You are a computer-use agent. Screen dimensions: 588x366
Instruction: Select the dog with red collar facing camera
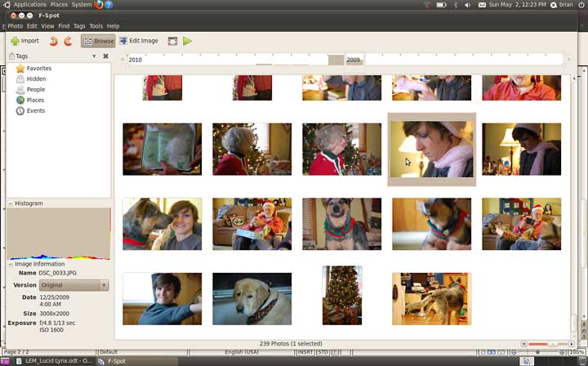(x=341, y=224)
